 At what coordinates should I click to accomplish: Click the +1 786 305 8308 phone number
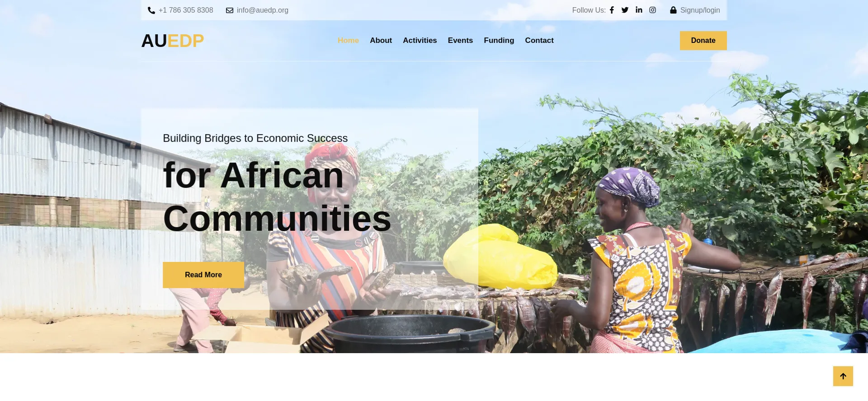[x=186, y=10]
